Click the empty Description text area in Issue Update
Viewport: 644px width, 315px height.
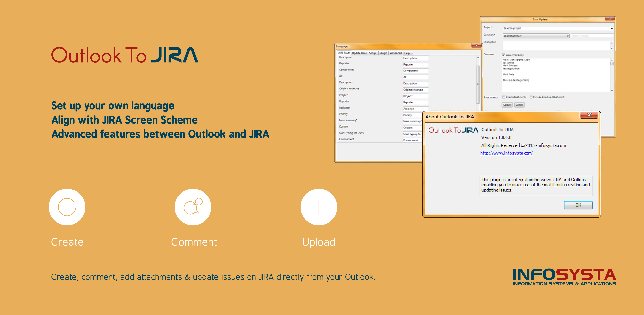click(556, 46)
